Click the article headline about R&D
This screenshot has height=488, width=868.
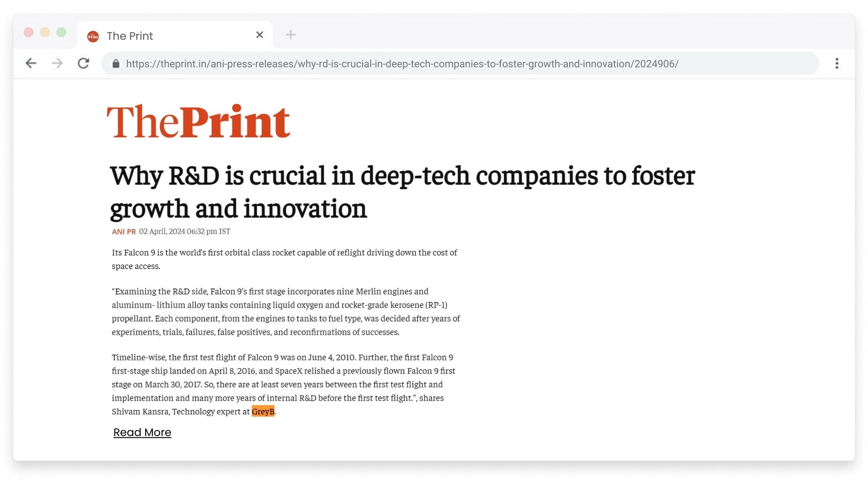(402, 192)
